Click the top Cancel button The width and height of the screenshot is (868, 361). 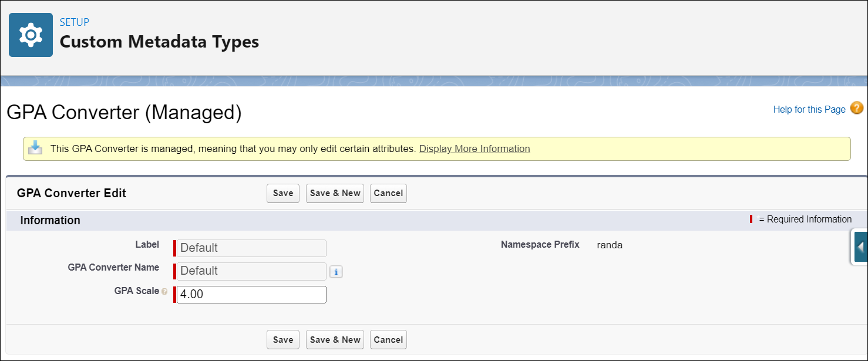coord(388,193)
